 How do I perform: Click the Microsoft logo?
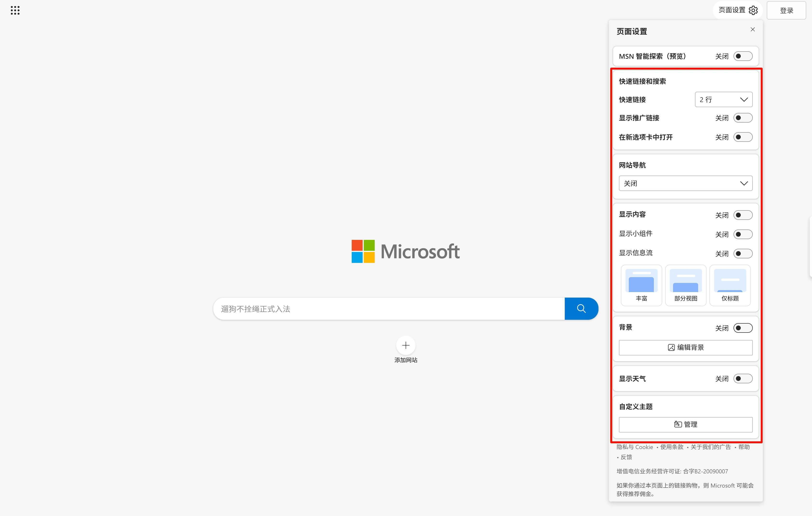405,251
